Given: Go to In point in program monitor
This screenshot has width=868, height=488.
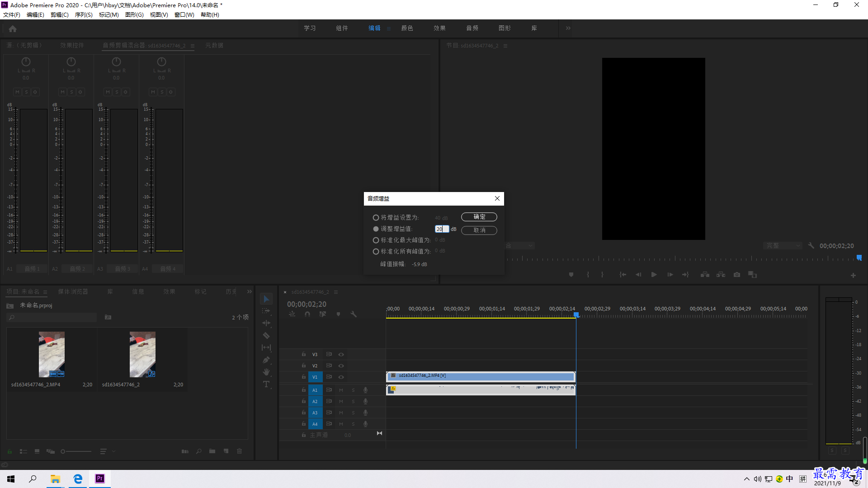Looking at the screenshot, I should 623,275.
